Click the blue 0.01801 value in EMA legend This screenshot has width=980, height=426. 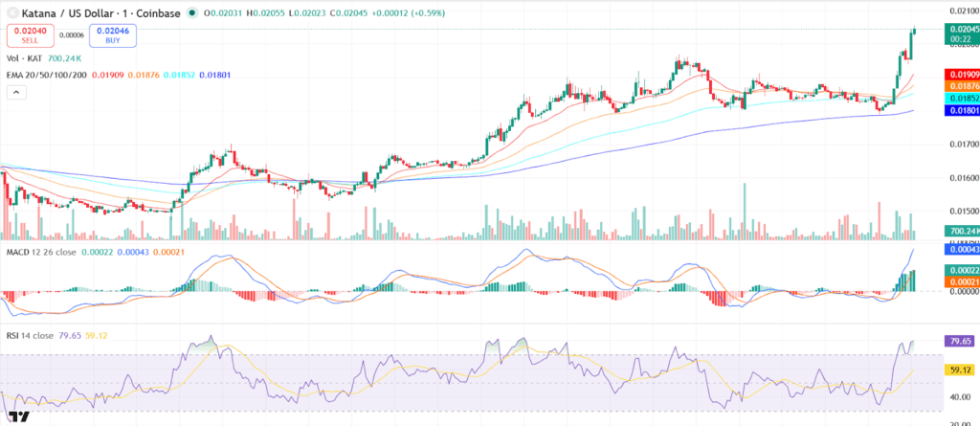(215, 75)
